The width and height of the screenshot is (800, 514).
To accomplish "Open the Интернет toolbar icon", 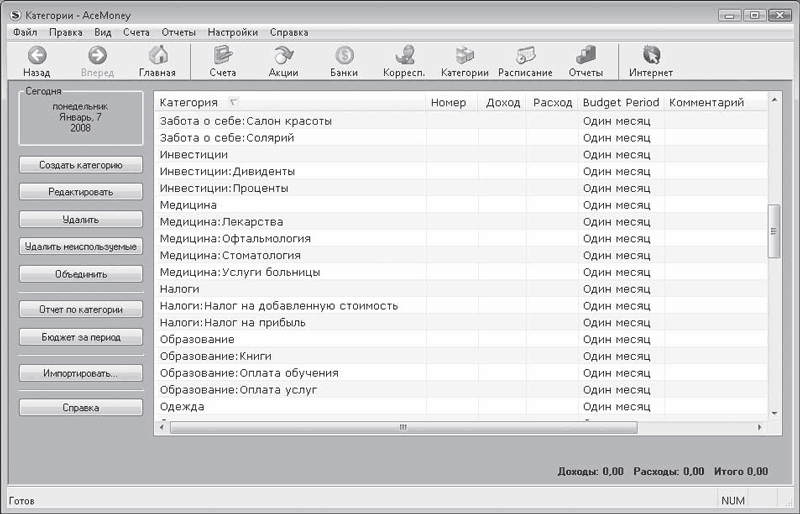I will [651, 55].
